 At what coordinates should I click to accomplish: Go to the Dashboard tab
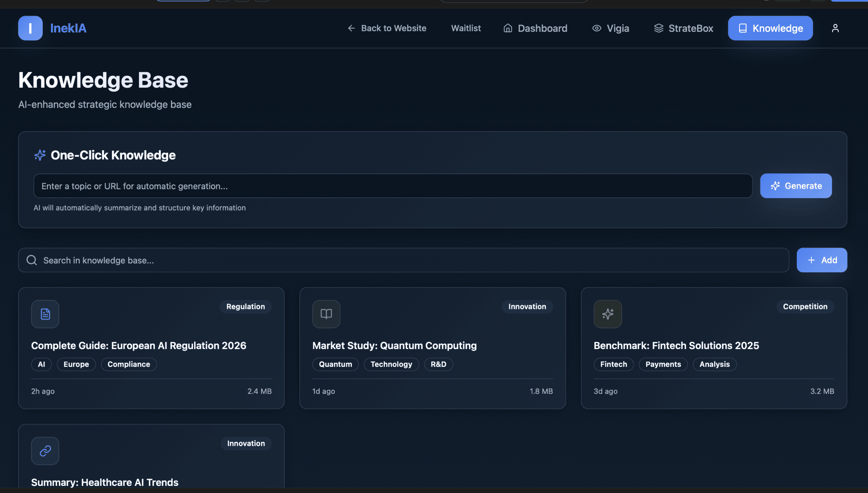pos(535,28)
